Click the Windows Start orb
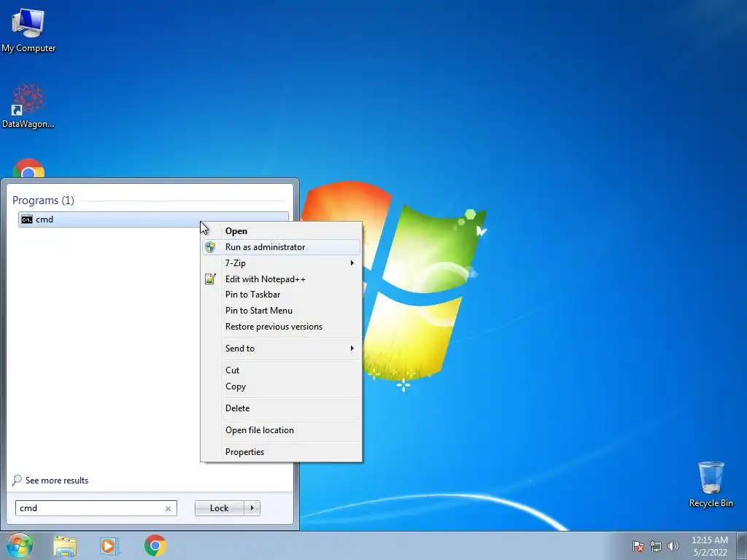 19,545
